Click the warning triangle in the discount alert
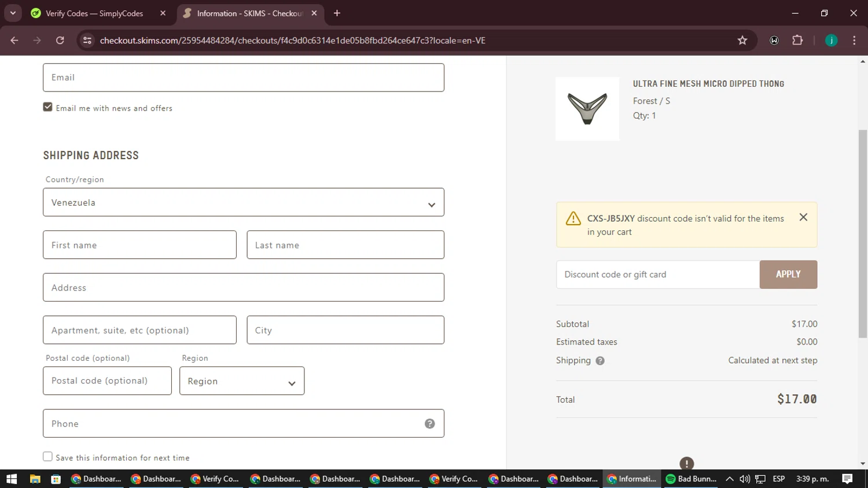 point(573,218)
